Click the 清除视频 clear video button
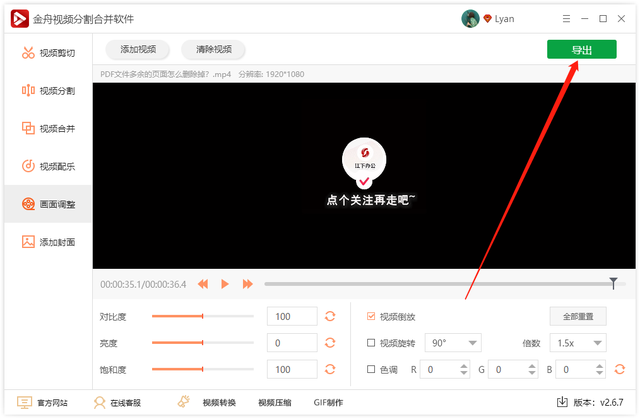 pyautogui.click(x=213, y=49)
